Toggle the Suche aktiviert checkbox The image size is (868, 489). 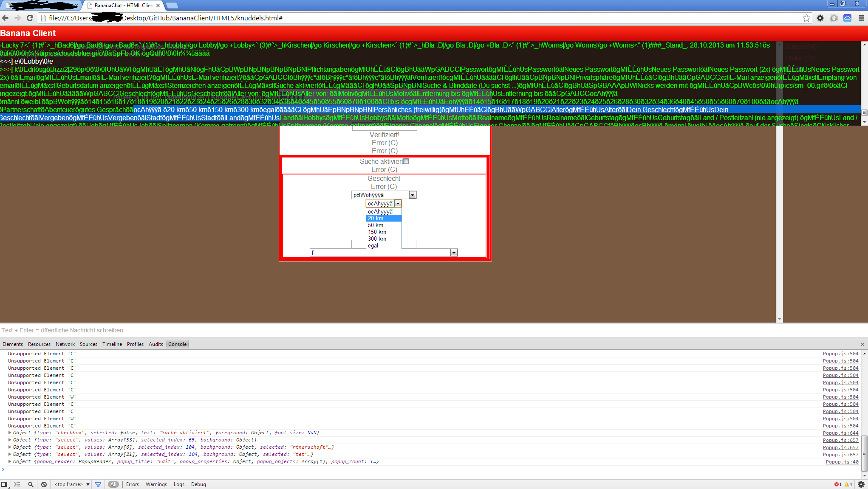[406, 161]
